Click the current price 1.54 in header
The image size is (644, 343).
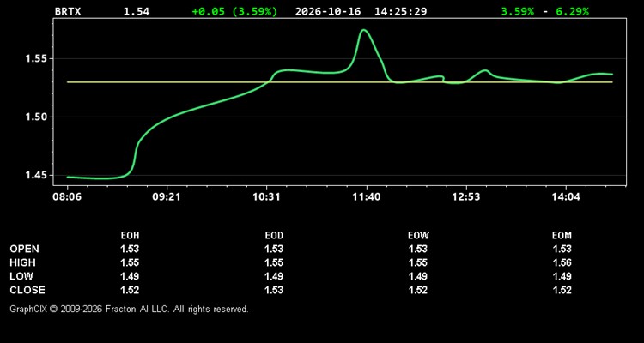pos(137,11)
